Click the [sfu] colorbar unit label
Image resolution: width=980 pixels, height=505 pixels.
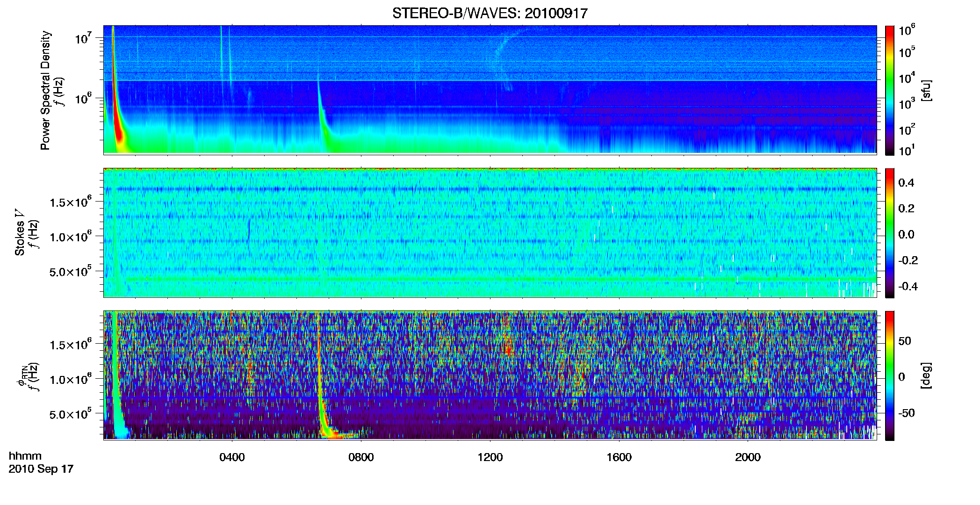click(925, 90)
